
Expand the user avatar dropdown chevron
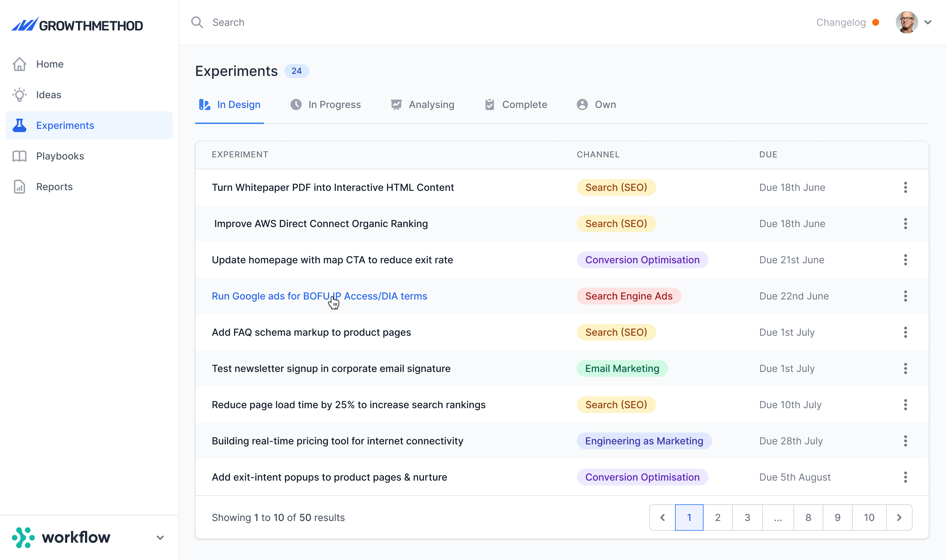928,22
